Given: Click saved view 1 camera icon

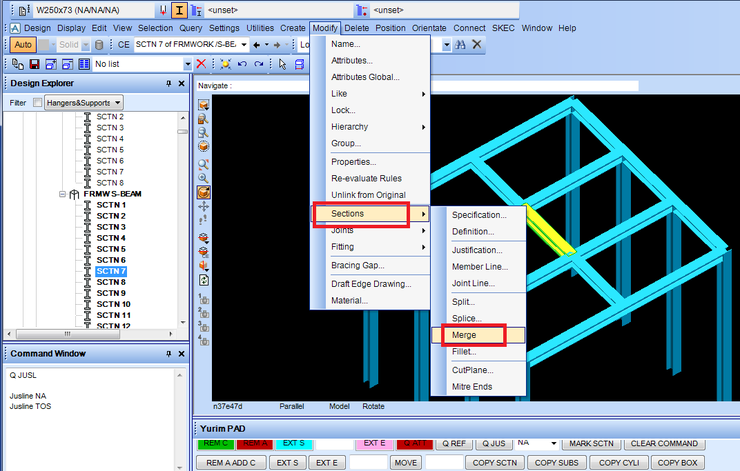Looking at the screenshot, I should pos(203,299).
